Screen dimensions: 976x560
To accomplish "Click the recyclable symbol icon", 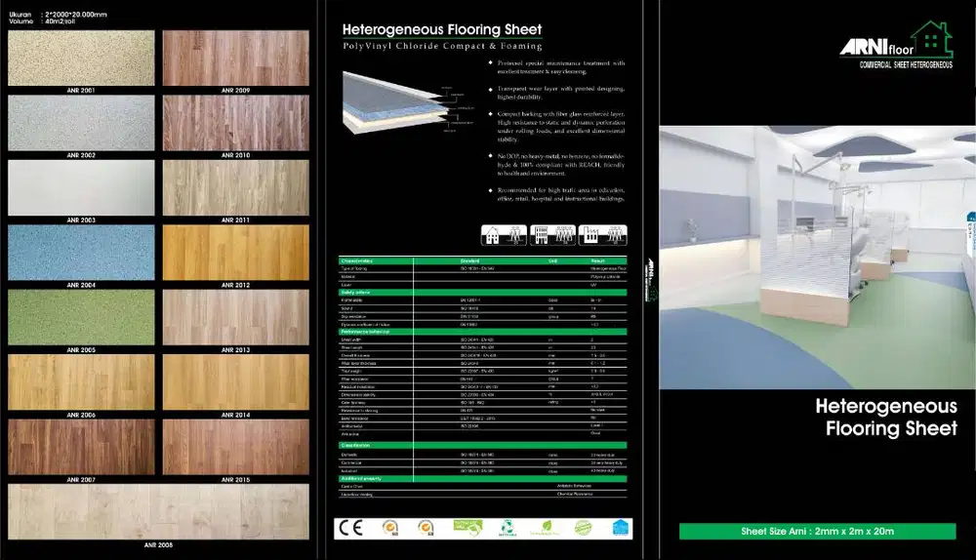I will pos(507,528).
